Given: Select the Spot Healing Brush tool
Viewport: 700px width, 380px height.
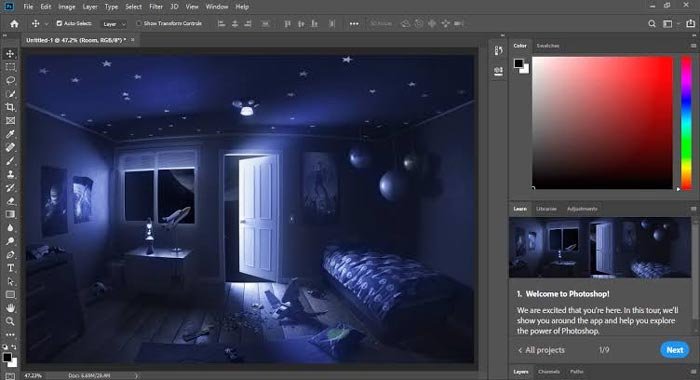Looking at the screenshot, I should coord(10,147).
